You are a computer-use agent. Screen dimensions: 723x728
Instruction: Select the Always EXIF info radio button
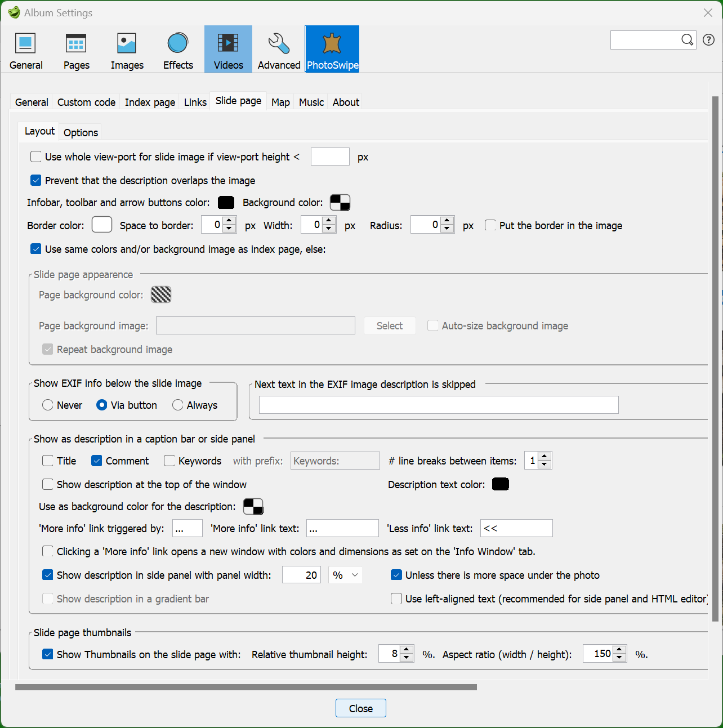tap(178, 405)
